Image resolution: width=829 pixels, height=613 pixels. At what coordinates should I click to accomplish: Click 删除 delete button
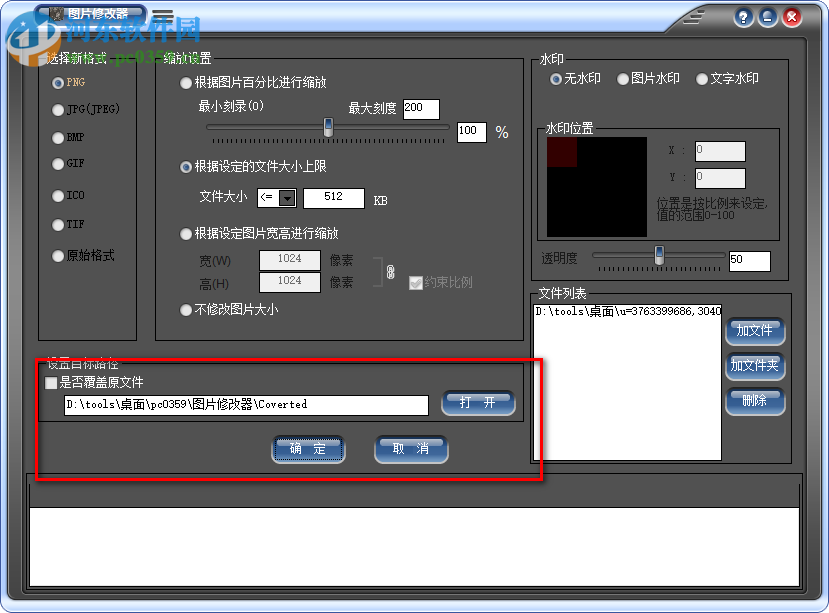(x=755, y=401)
